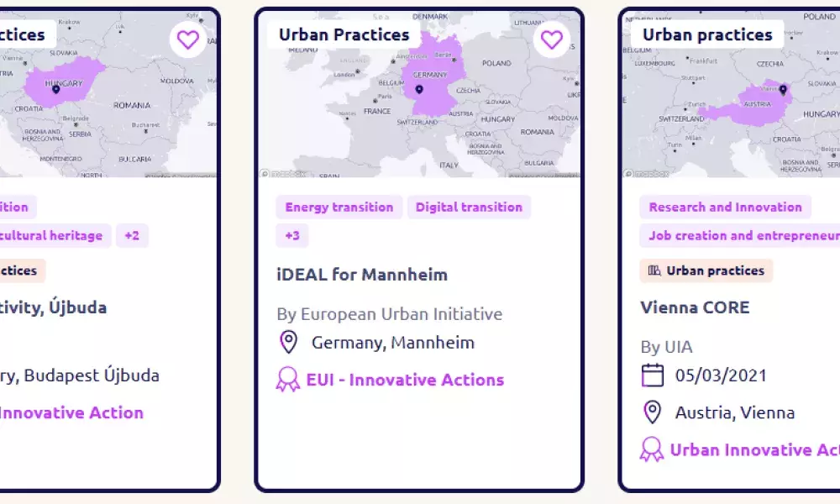Open the iDEAL for Mannheim title link

point(362,275)
